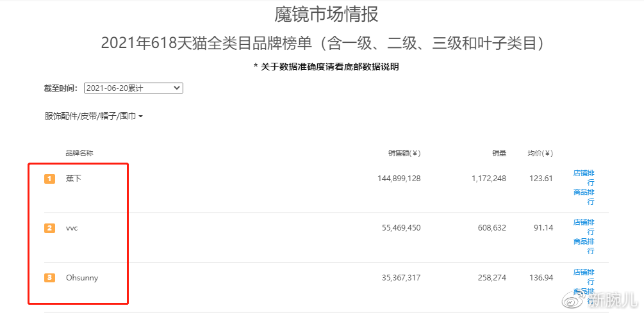644x315 pixels.
Task: Open 店铺排行 for Ohsunny
Action: 584,277
